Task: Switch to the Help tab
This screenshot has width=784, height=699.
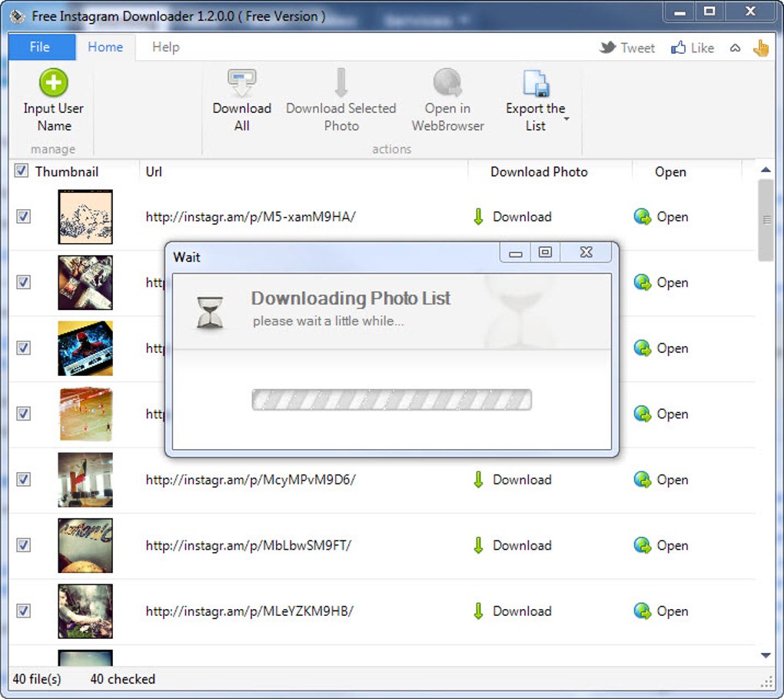Action: (165, 47)
